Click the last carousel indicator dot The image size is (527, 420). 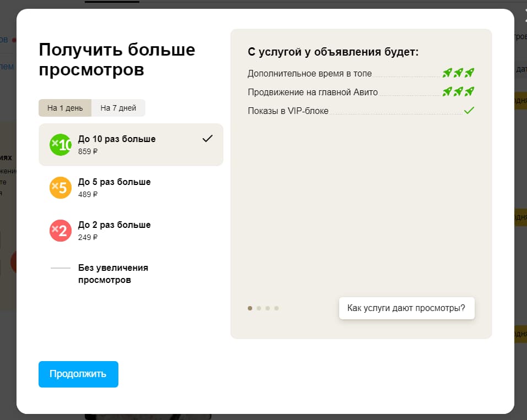coord(276,308)
